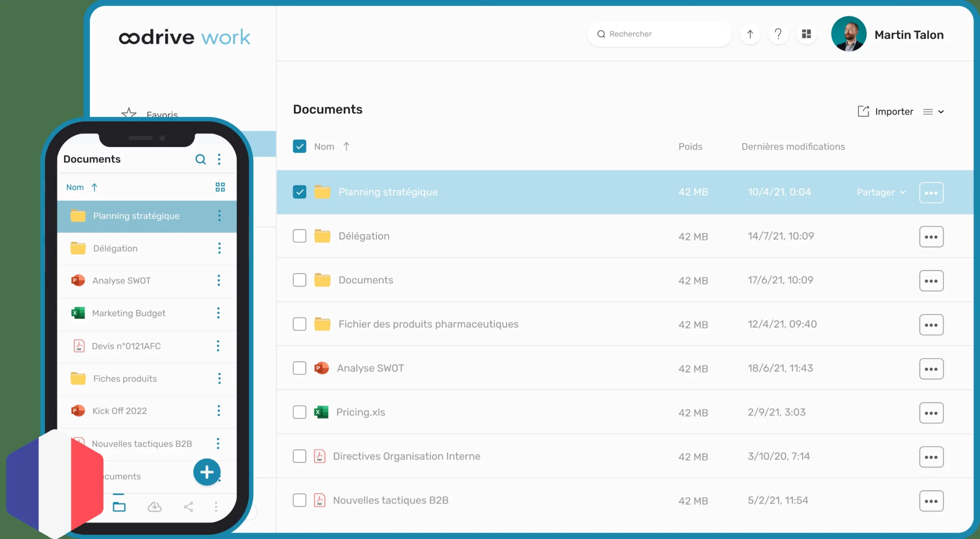Image resolution: width=980 pixels, height=539 pixels.
Task: Tap the cloud download icon in phone bottom bar
Action: [x=155, y=507]
